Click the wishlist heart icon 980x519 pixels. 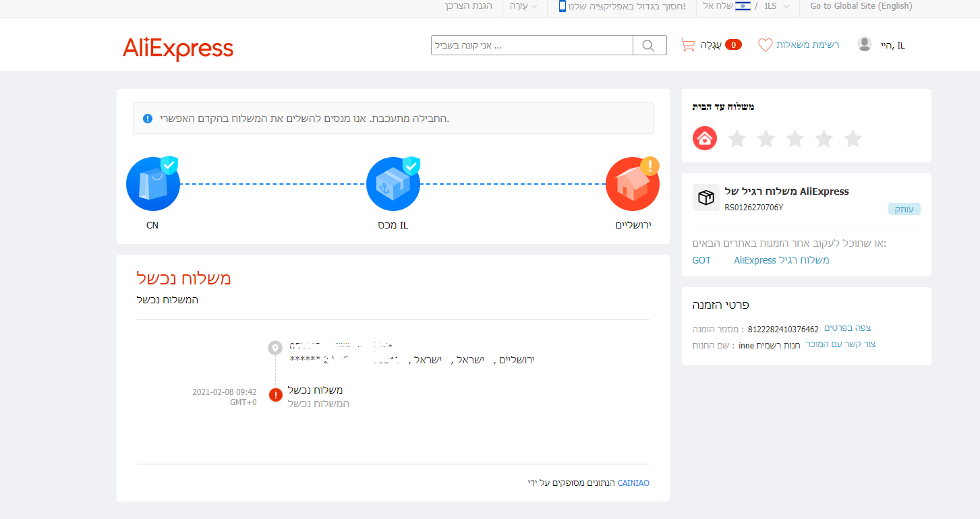click(x=765, y=45)
